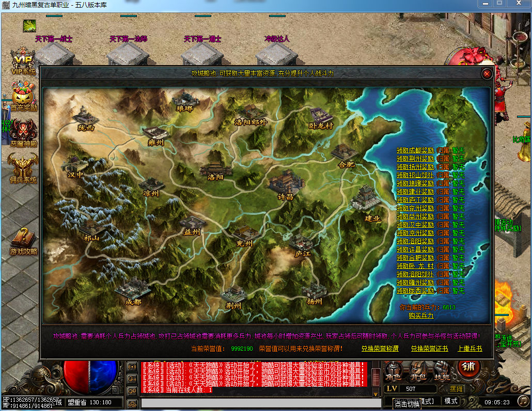Click the 天下第一法师 statue pedestal

(128, 54)
